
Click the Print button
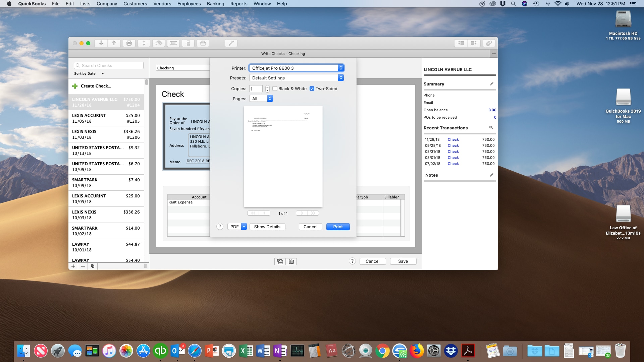(338, 227)
